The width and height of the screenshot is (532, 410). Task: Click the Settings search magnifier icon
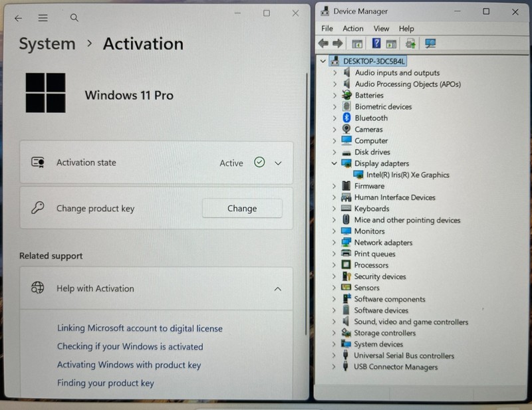74,18
